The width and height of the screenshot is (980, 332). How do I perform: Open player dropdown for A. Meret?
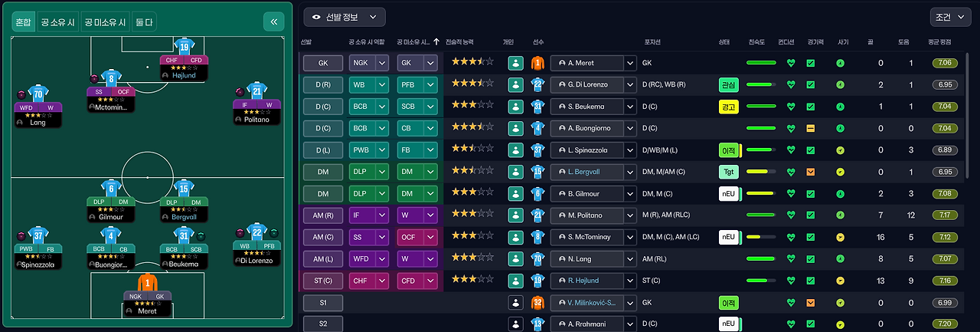(631, 63)
